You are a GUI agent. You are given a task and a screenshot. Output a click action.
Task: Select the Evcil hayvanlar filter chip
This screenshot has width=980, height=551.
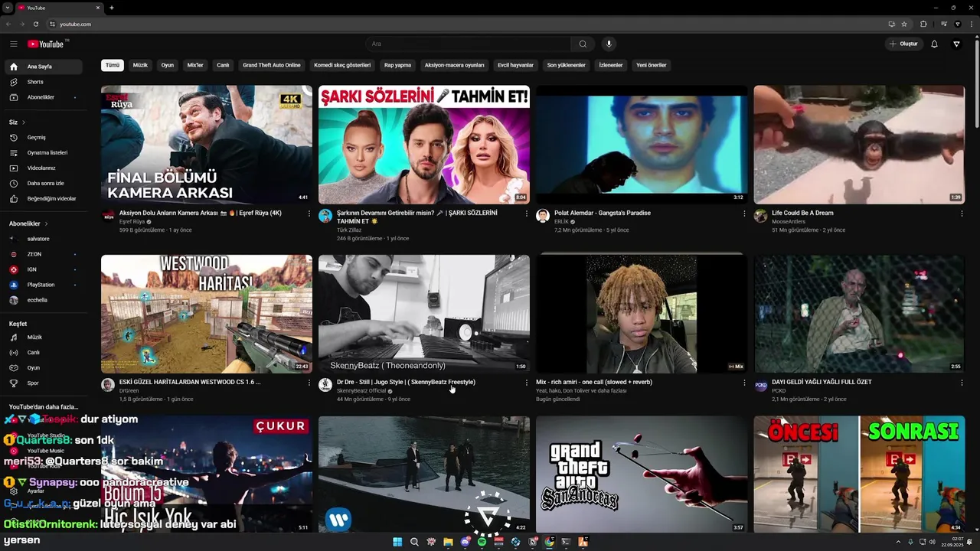pyautogui.click(x=515, y=65)
